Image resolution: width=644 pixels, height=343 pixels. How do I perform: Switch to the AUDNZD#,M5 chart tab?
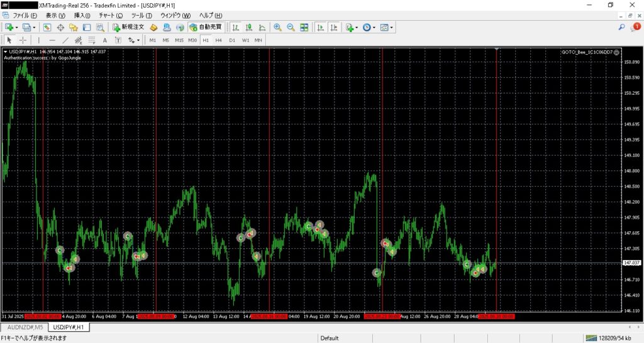(x=25, y=327)
